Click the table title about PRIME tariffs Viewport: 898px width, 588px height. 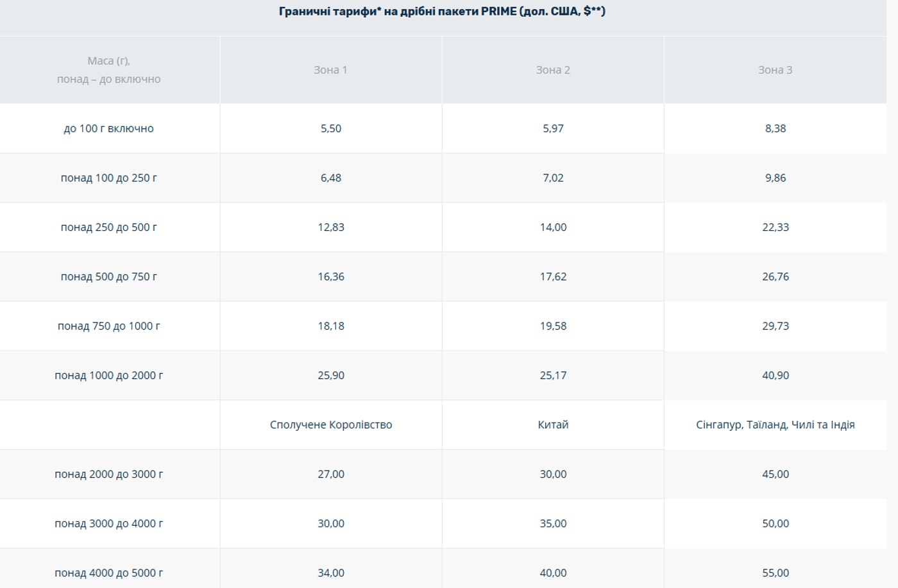click(442, 12)
